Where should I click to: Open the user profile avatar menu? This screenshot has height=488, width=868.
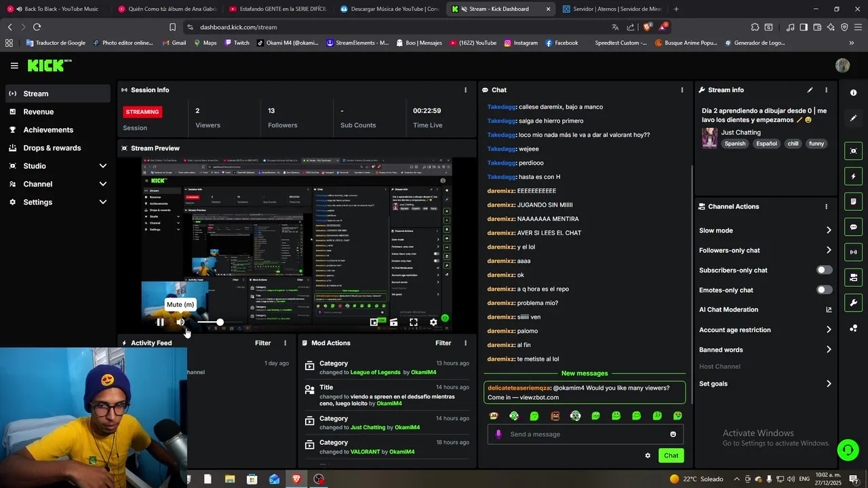[842, 66]
